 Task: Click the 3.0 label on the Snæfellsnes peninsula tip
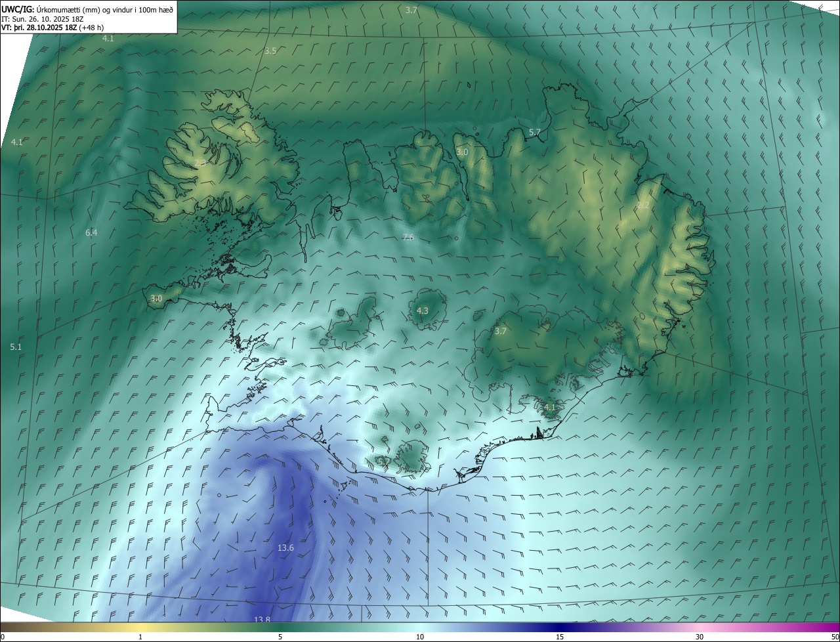(x=156, y=298)
